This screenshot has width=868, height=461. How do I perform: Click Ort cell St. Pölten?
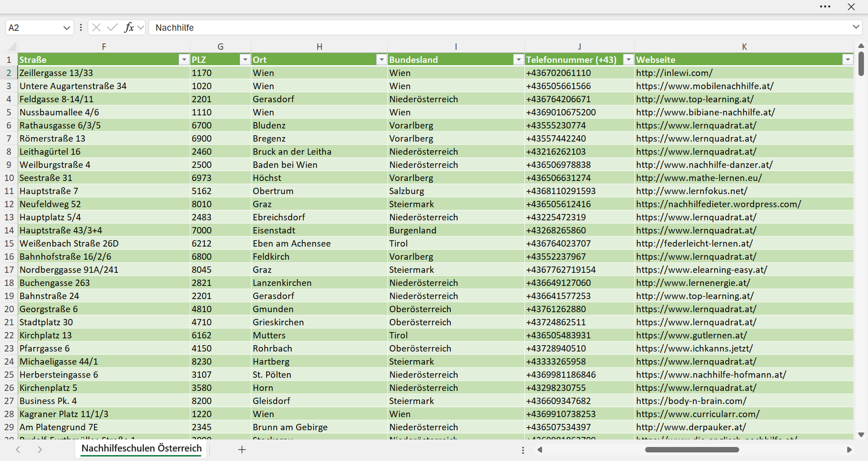point(319,375)
